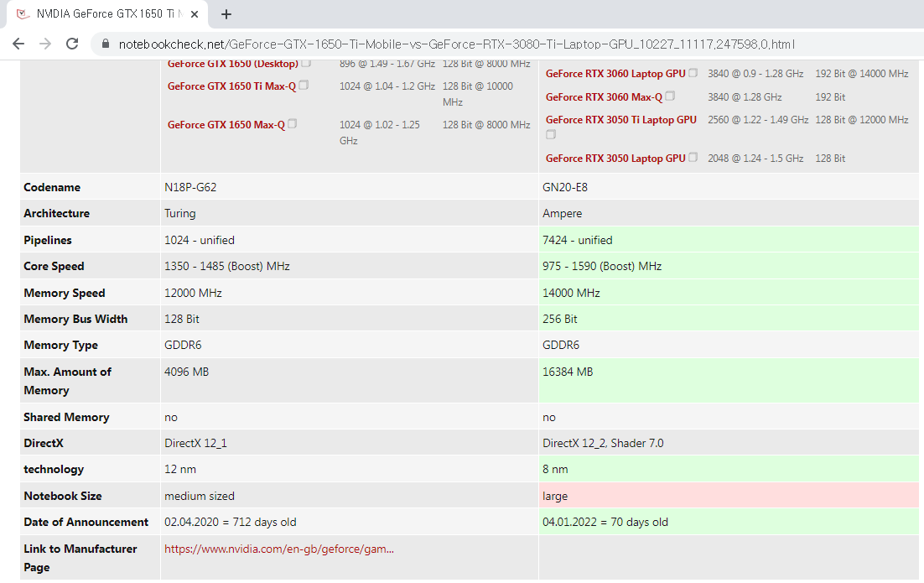Select the NVIDIA GeForce GTX 1650 Ti tab
The height and width of the screenshot is (583, 924).
(107, 14)
